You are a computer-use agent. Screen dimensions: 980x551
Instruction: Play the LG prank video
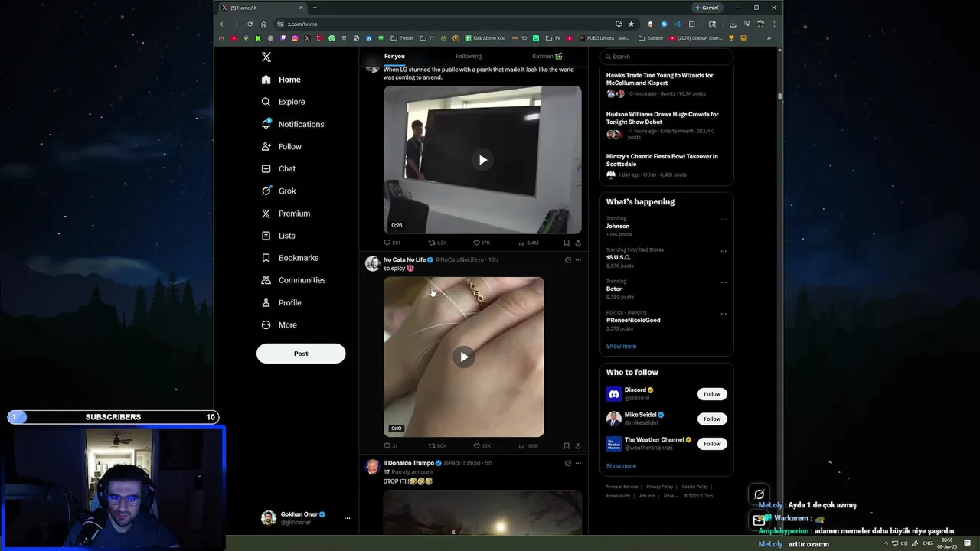coord(482,160)
